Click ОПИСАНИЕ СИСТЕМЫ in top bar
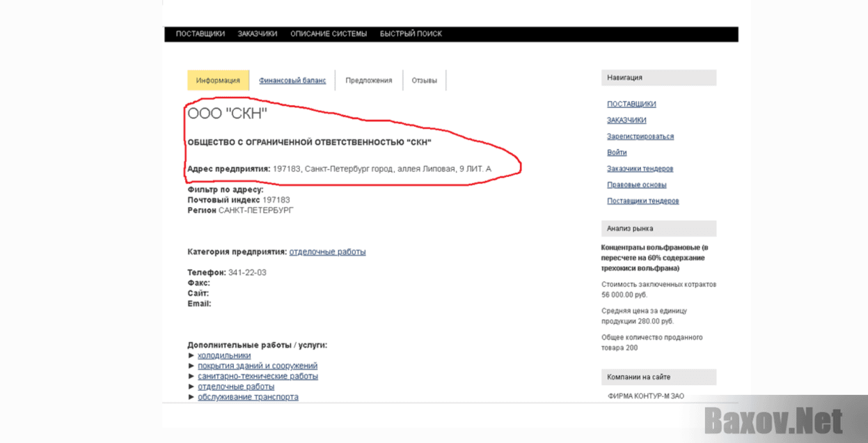Viewport: 868px width, 443px height. (x=328, y=33)
